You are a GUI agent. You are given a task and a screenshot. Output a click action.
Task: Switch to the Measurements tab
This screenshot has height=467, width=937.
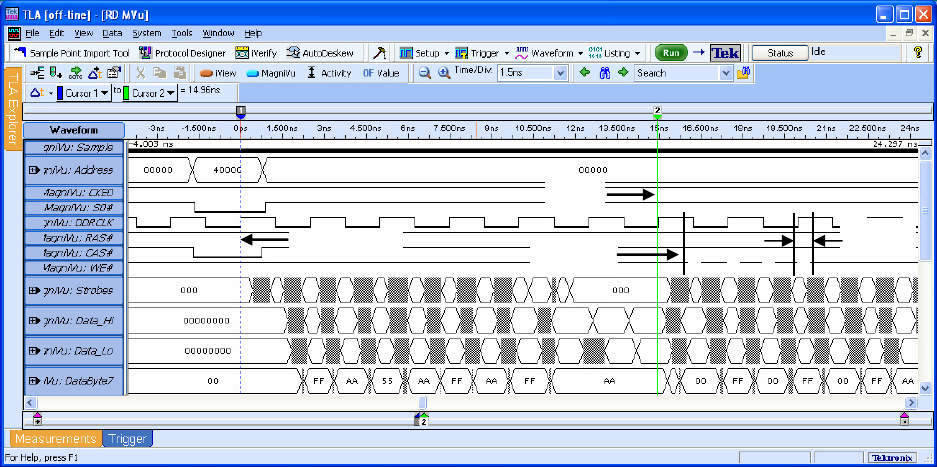click(56, 439)
